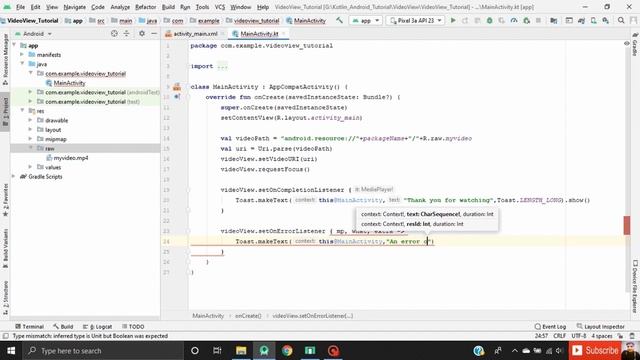Open the File menu
Viewport: 640px width, 360px height.
(20, 7)
